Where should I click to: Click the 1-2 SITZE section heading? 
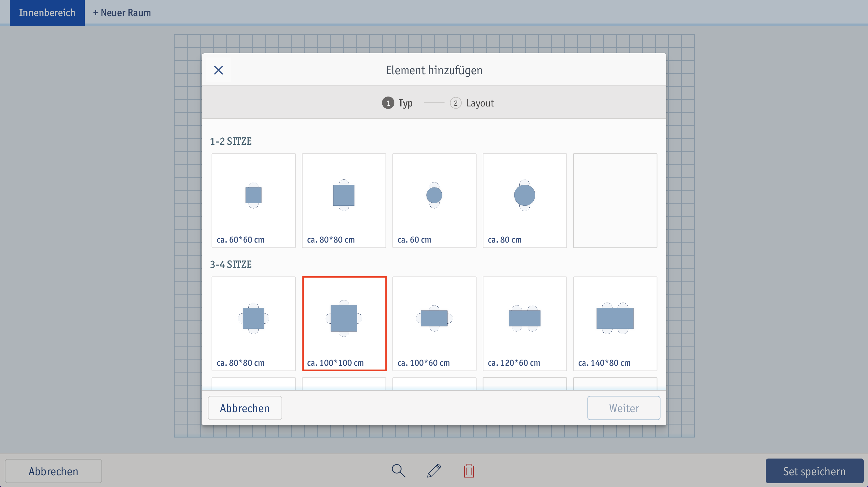(231, 141)
